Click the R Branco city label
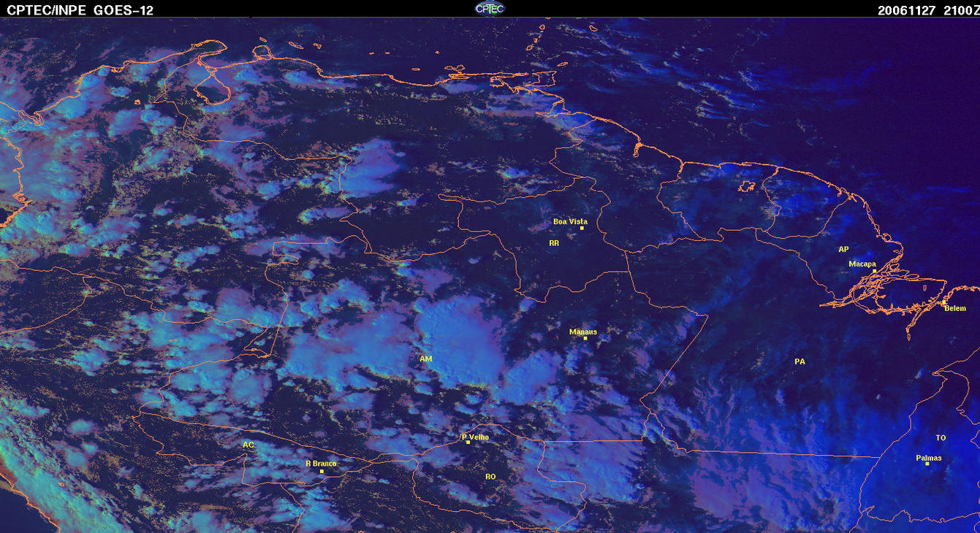Viewport: 980px width, 533px height. (x=320, y=464)
